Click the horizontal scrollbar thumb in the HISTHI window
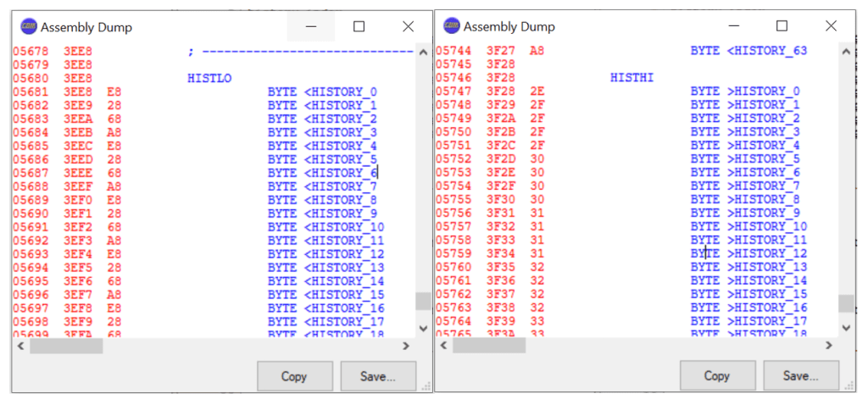The width and height of the screenshot is (868, 399). click(489, 346)
